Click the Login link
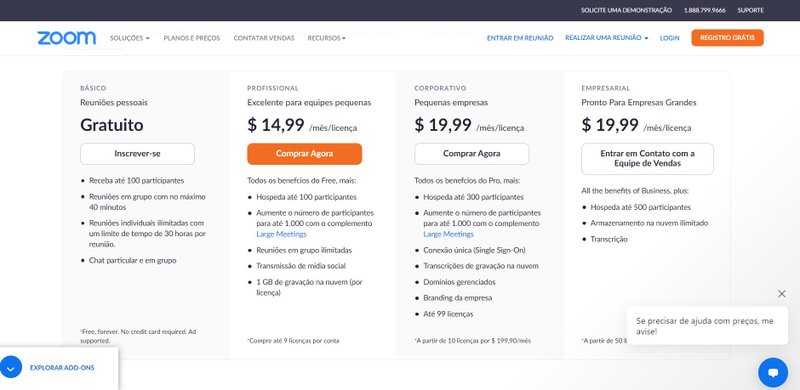The height and width of the screenshot is (390, 800). point(669,38)
